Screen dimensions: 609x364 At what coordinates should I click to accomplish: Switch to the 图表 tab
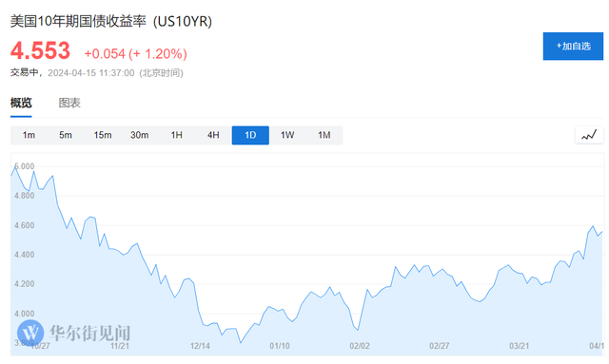click(x=69, y=103)
